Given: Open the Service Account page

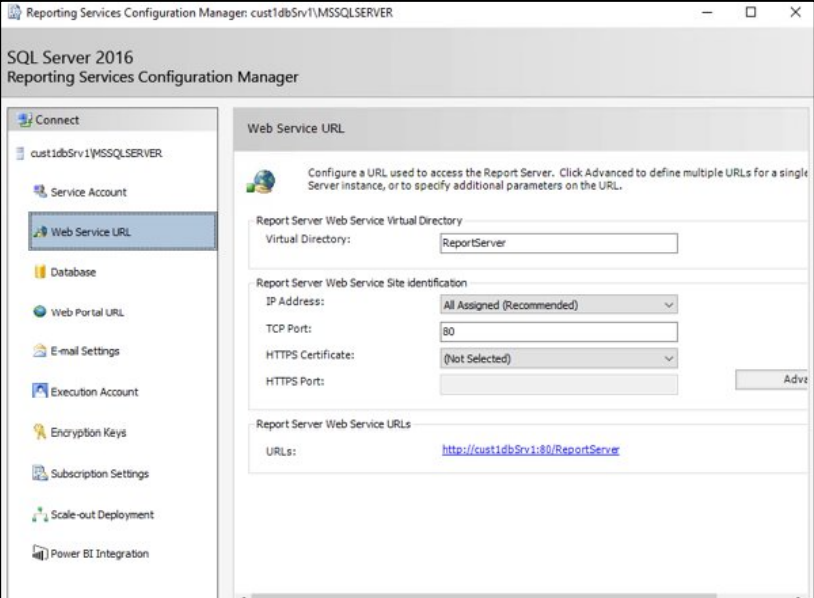Looking at the screenshot, I should pyautogui.click(x=88, y=192).
